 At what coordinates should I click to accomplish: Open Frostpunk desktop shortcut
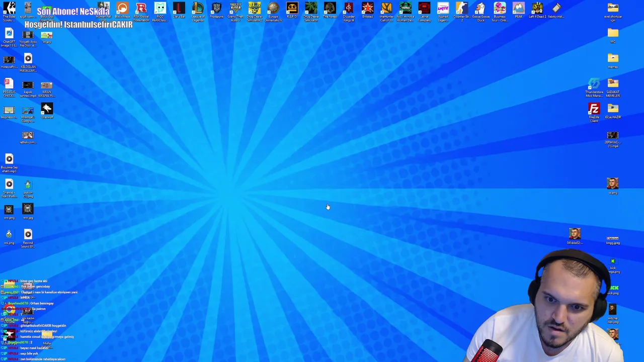point(216,11)
